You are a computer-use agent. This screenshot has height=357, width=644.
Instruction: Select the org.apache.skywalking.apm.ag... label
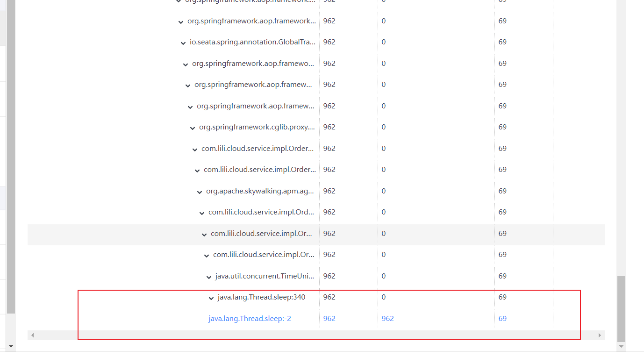pyautogui.click(x=260, y=191)
